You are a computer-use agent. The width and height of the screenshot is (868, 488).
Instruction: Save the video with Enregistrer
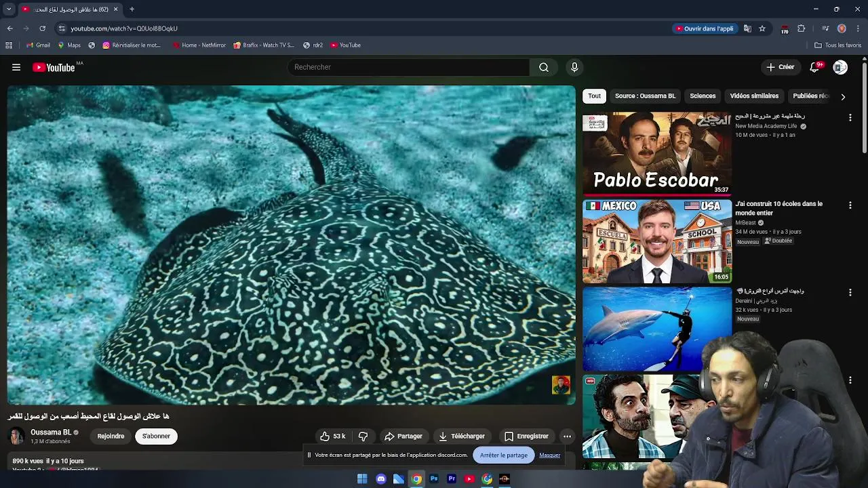point(526,436)
